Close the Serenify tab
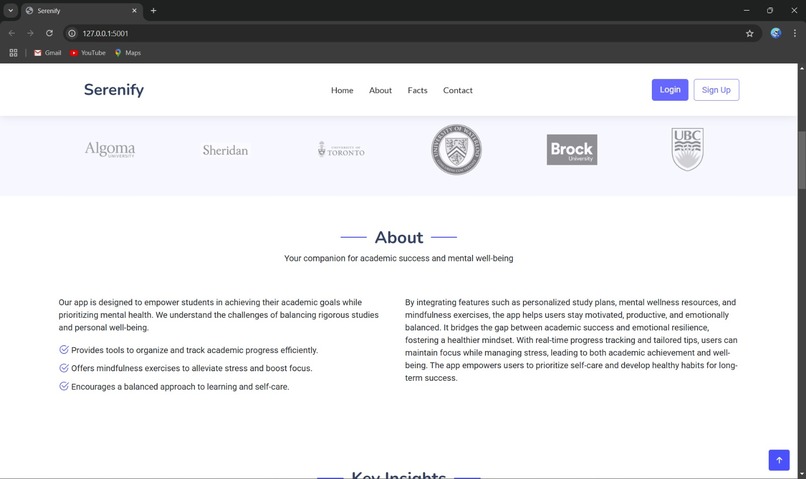 tap(135, 11)
